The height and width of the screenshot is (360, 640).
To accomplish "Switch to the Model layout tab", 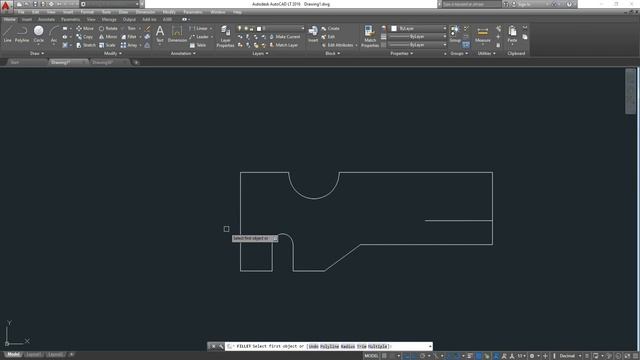I will tap(13, 354).
